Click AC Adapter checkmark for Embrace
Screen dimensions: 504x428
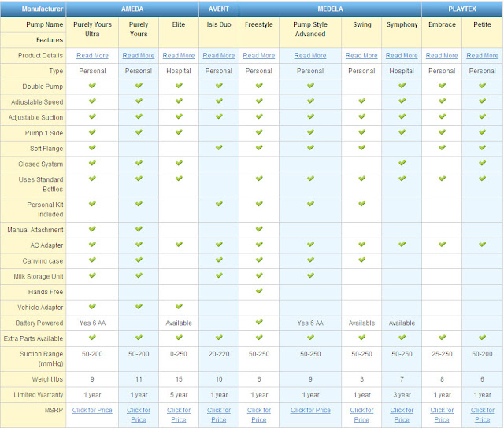pyautogui.click(x=442, y=245)
